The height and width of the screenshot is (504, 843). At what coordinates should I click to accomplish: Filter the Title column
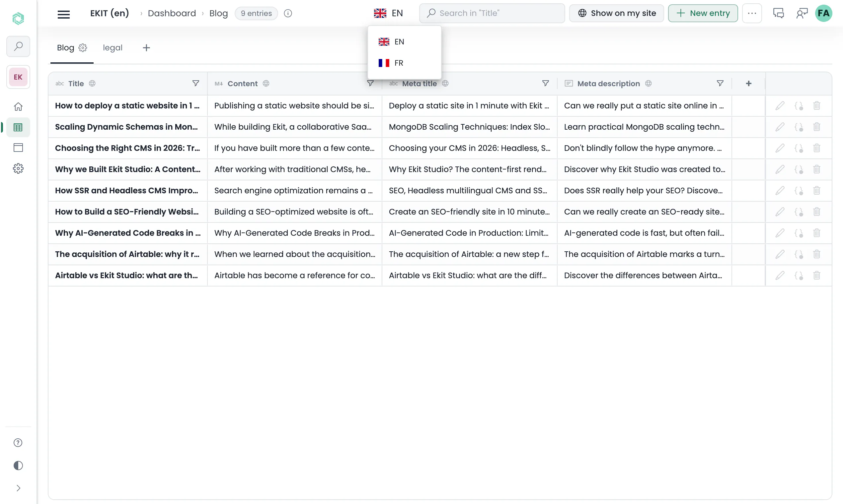[196, 84]
